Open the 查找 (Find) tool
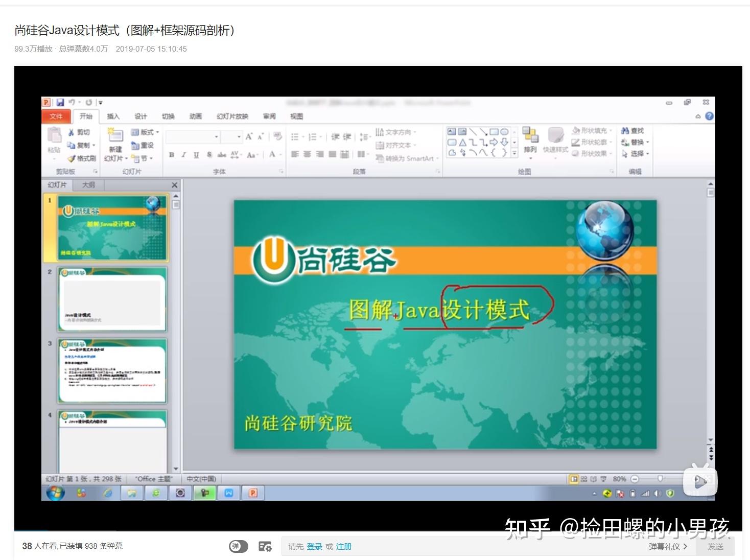 pyautogui.click(x=636, y=130)
